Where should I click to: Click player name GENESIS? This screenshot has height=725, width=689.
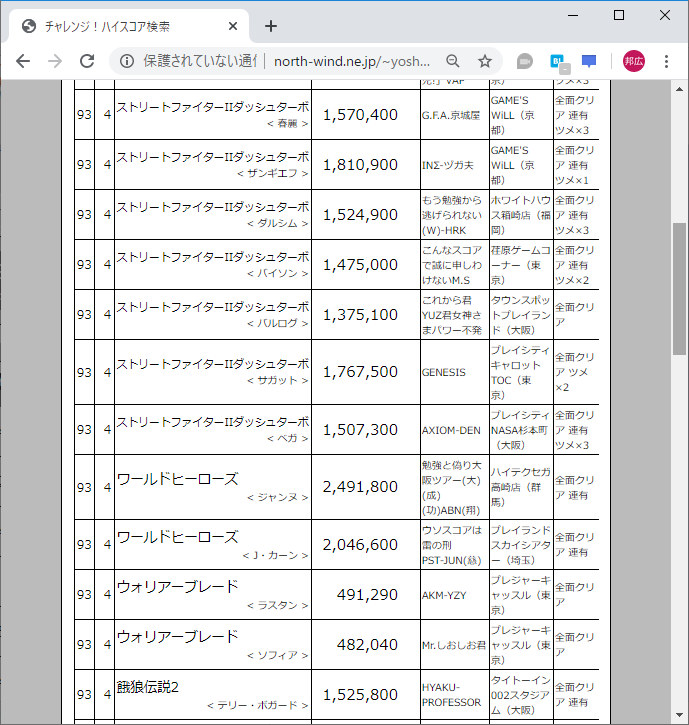(x=443, y=372)
